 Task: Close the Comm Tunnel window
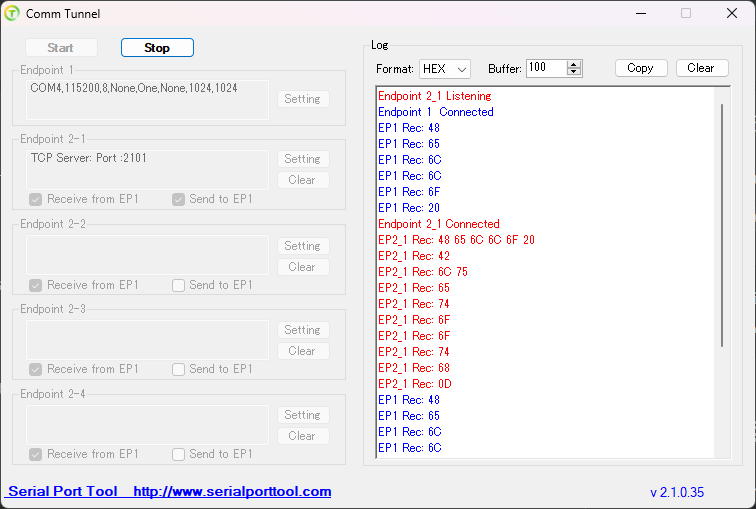pyautogui.click(x=732, y=13)
